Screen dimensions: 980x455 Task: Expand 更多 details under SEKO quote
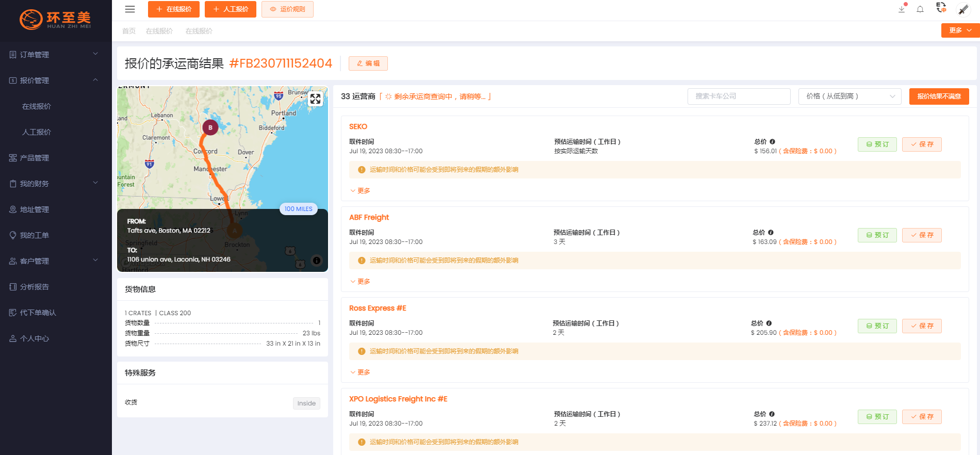(x=361, y=191)
